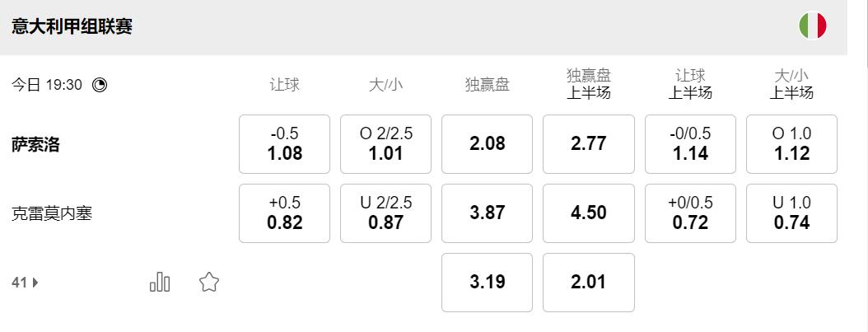Expand the 41 more markets arrow
The image size is (868, 332).
pos(26,283)
